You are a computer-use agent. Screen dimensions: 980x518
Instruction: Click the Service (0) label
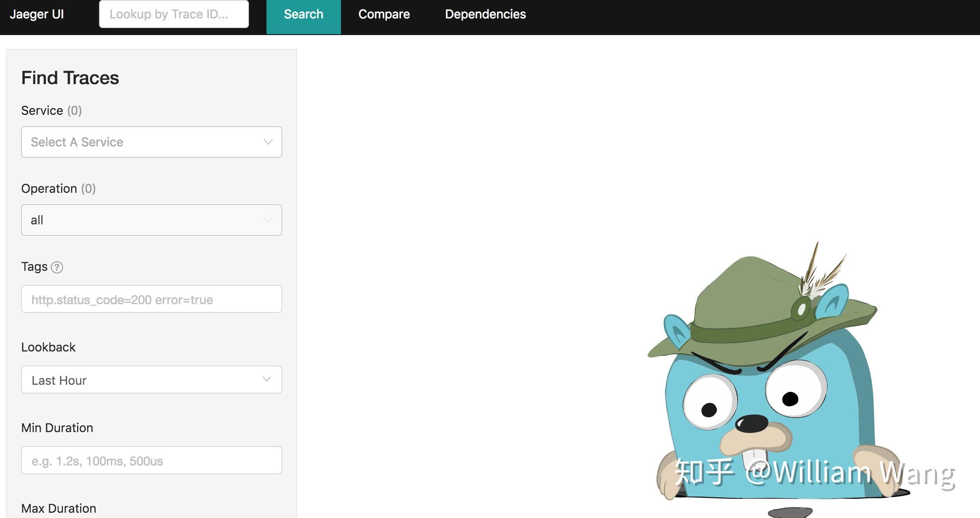tap(51, 111)
